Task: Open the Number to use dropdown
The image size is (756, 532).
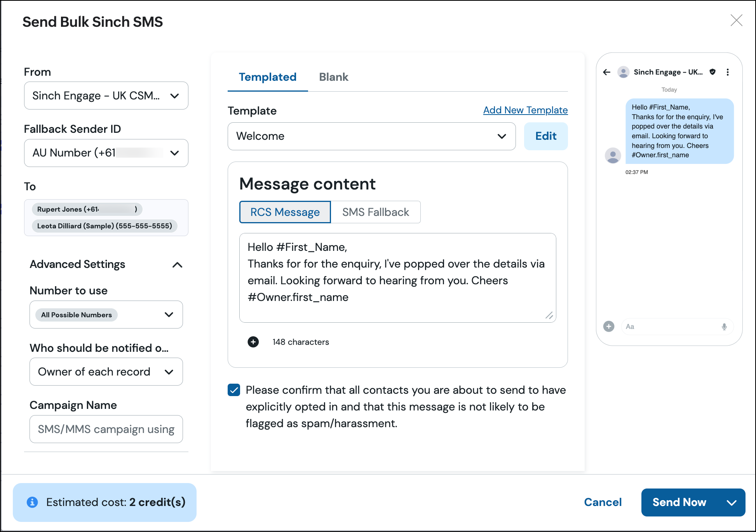Action: point(106,315)
